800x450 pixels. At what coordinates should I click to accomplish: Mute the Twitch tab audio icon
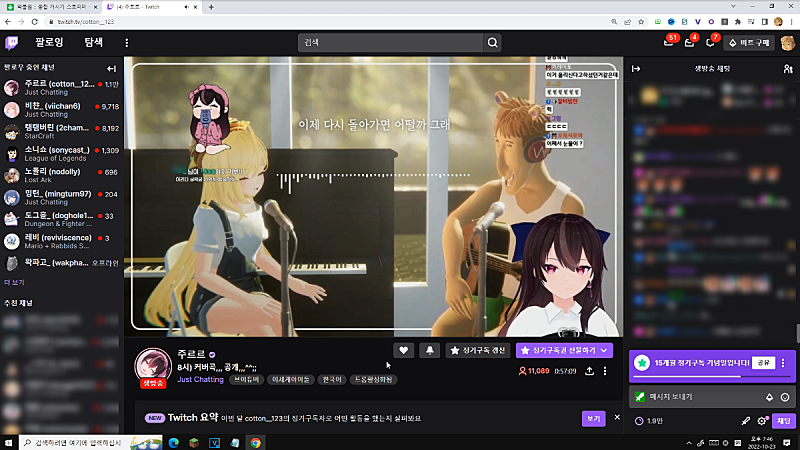click(x=186, y=7)
